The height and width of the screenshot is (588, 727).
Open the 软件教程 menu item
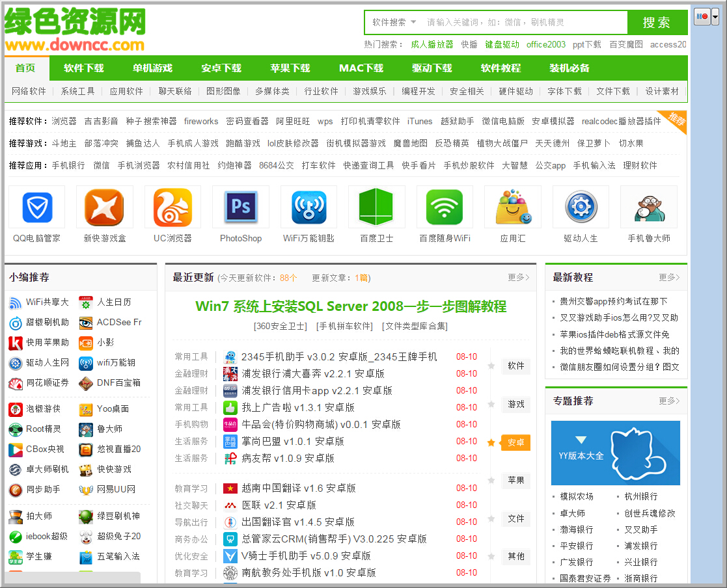click(x=501, y=68)
